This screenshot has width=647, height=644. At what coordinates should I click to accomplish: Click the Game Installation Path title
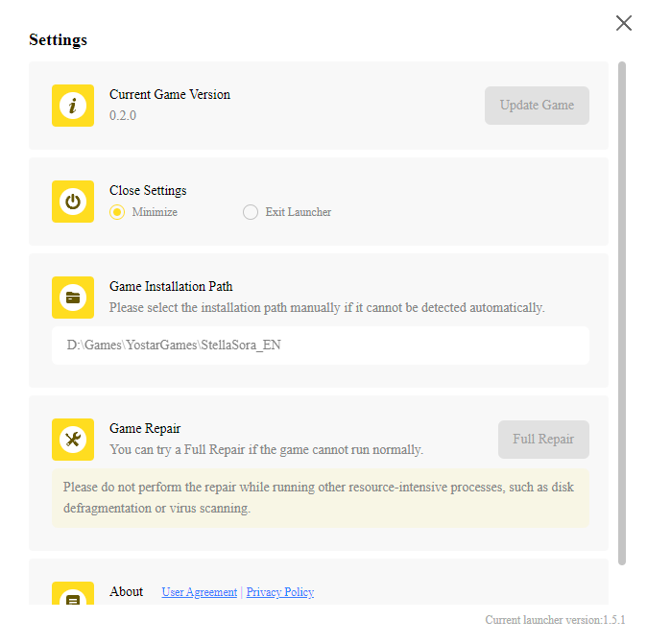click(171, 286)
